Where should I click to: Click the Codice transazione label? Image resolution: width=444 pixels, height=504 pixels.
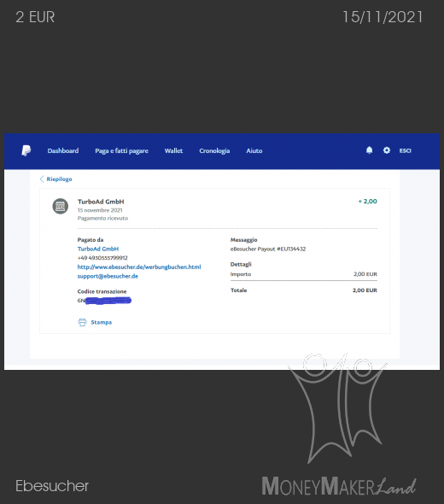102,291
